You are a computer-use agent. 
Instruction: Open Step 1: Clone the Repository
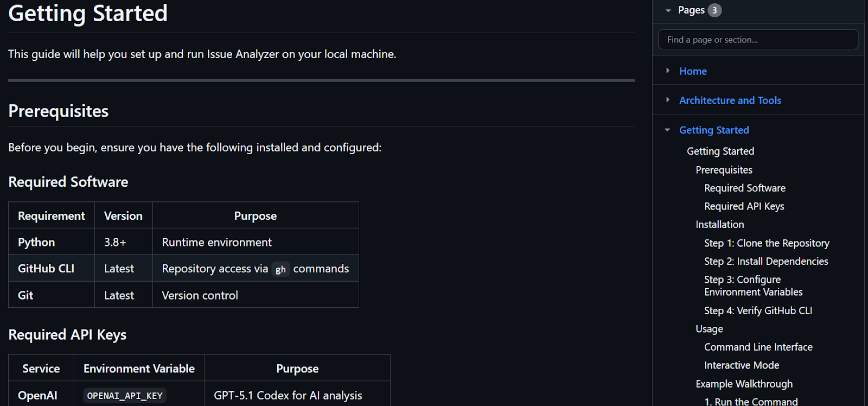pyautogui.click(x=767, y=243)
